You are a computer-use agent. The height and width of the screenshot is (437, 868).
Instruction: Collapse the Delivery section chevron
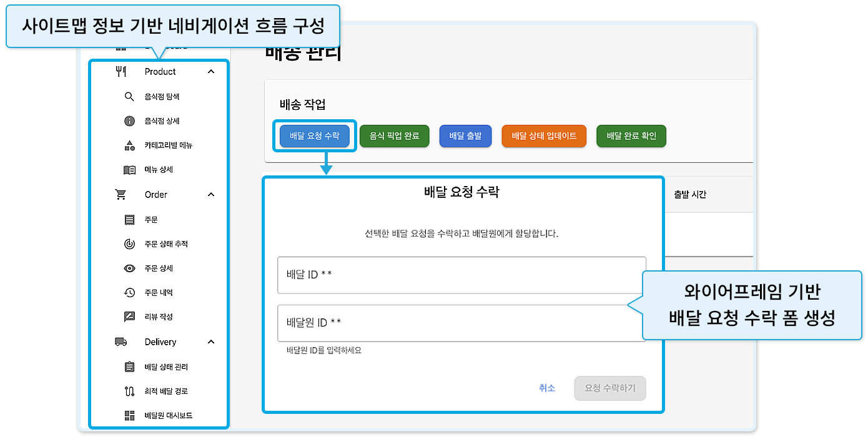tap(211, 342)
